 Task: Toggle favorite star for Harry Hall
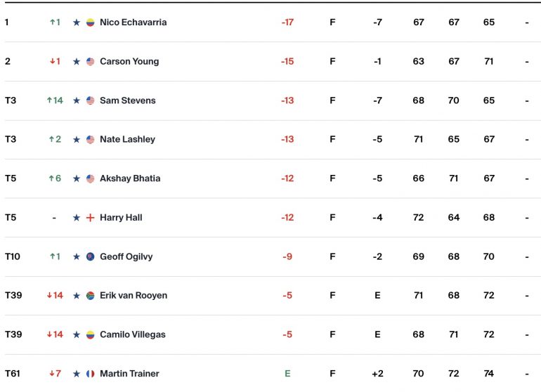pos(77,218)
